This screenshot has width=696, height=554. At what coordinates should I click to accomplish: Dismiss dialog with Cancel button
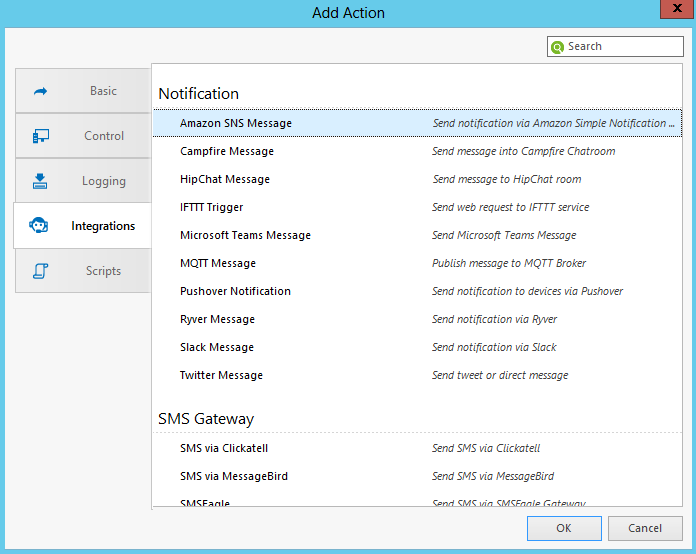click(x=645, y=528)
